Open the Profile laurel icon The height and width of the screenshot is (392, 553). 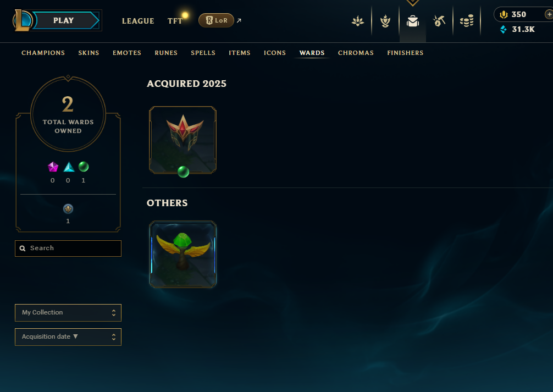(x=385, y=21)
